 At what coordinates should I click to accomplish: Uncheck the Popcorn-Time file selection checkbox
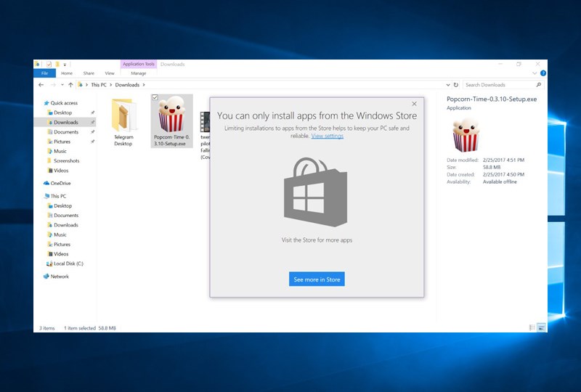155,98
